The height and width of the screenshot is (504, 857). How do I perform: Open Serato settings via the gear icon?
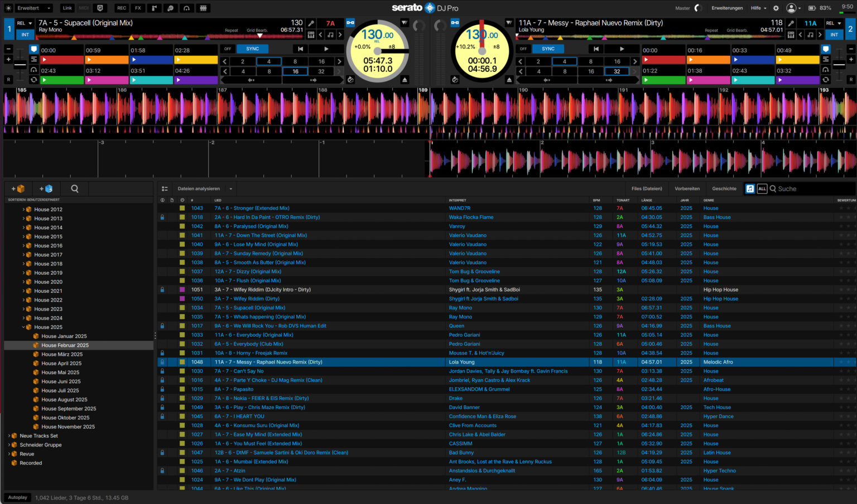[776, 8]
